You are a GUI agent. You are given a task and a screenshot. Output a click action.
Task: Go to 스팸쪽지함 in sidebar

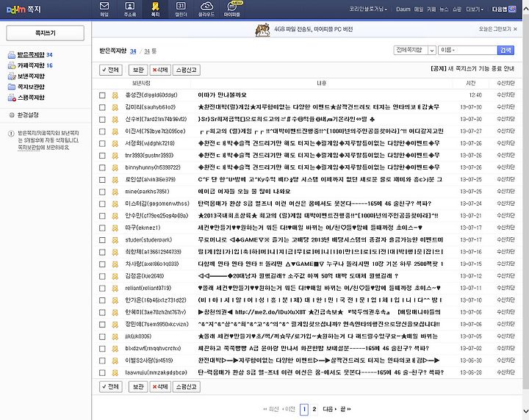pyautogui.click(x=31, y=98)
